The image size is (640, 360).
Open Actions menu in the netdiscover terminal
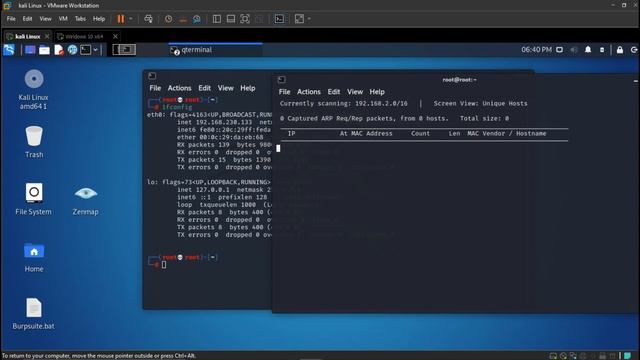pyautogui.click(x=309, y=92)
